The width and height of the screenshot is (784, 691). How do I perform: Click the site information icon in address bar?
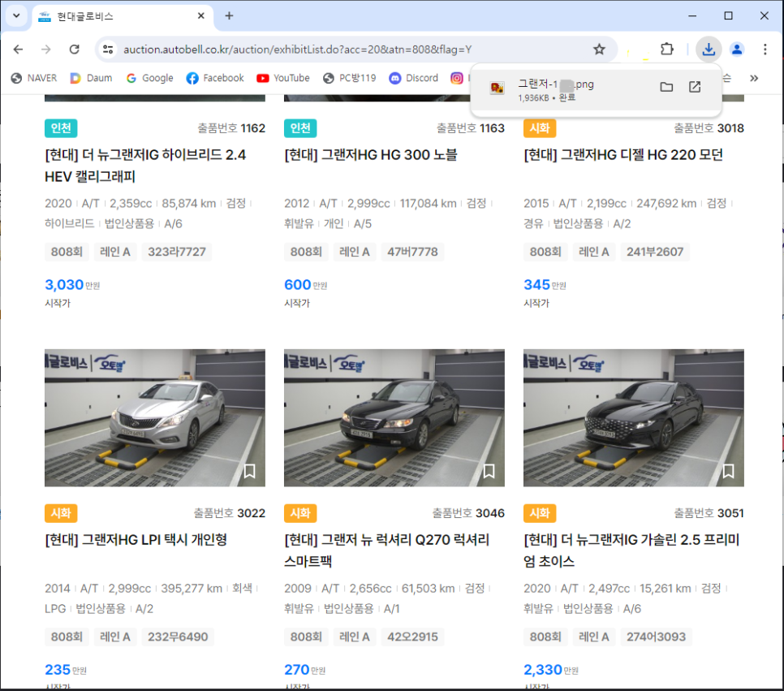pos(107,50)
